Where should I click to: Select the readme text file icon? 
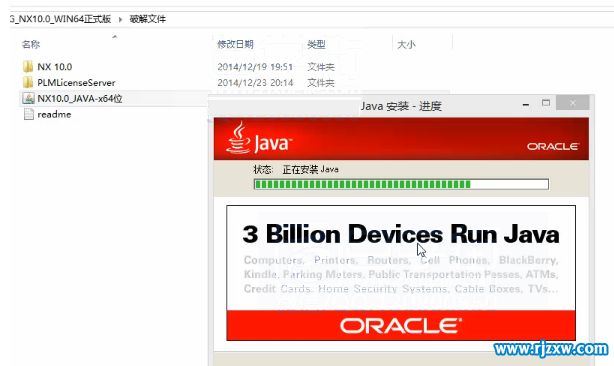coord(29,114)
